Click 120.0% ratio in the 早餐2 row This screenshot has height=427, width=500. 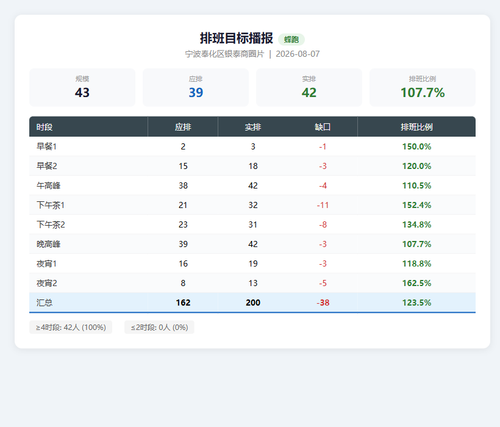pyautogui.click(x=417, y=166)
